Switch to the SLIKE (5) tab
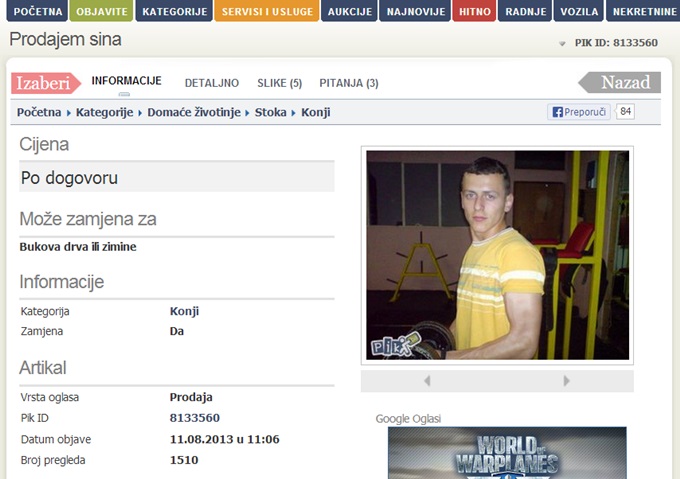The width and height of the screenshot is (680, 479). click(x=279, y=83)
